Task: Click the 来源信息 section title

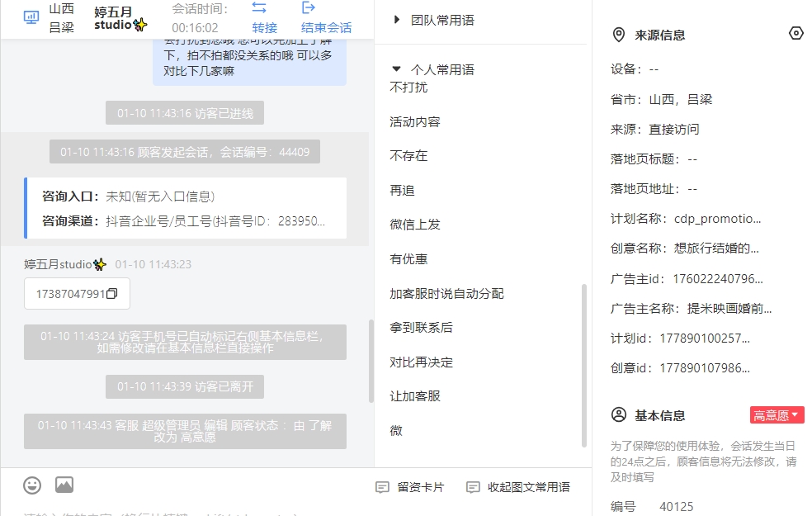Action: point(660,36)
